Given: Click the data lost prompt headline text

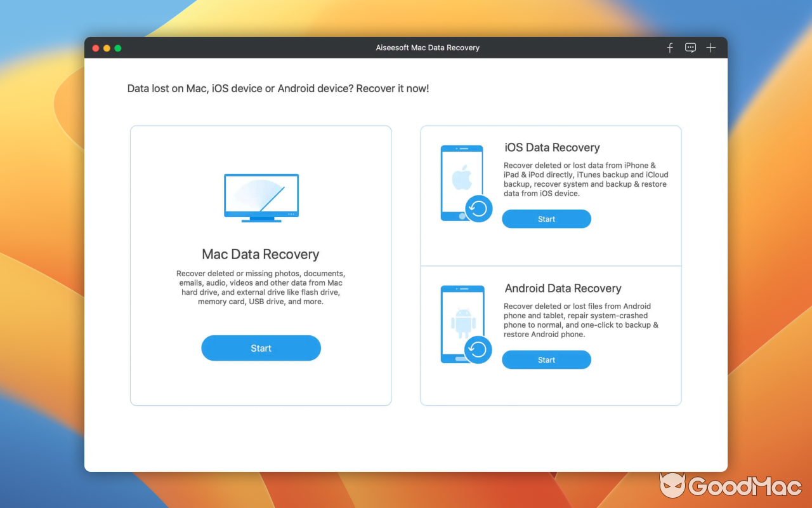Looking at the screenshot, I should pos(278,88).
